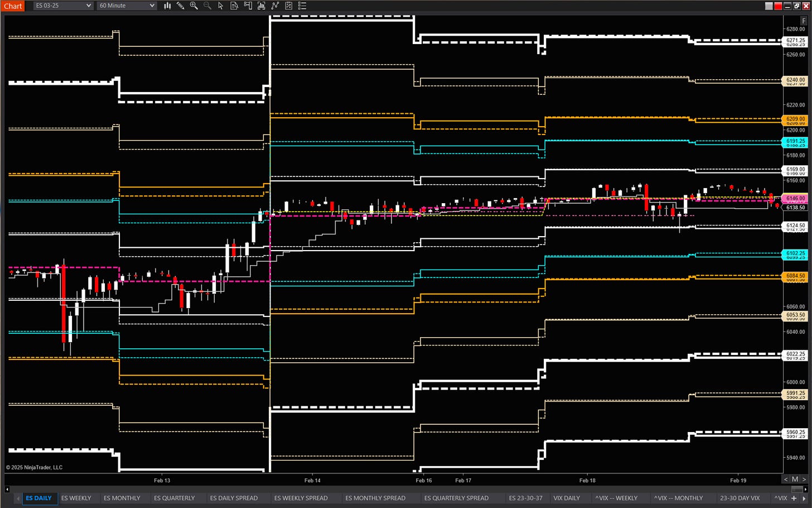The image size is (812, 508).
Task: Open the VIX DAILY tab
Action: 567,498
